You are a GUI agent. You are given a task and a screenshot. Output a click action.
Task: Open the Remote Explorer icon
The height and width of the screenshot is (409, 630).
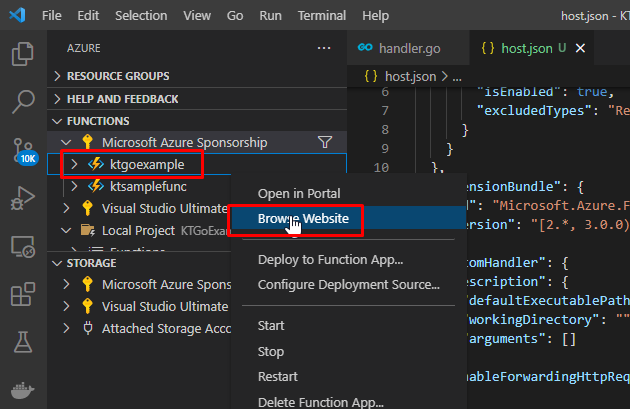coord(22,246)
